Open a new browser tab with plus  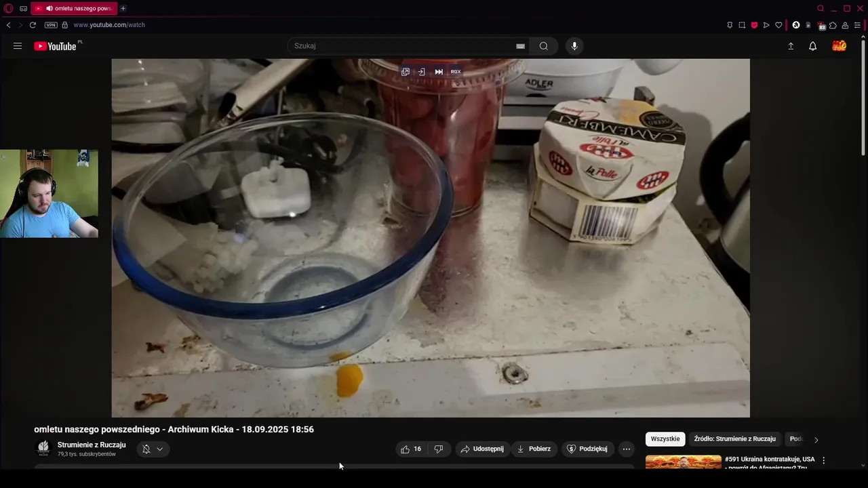(123, 9)
